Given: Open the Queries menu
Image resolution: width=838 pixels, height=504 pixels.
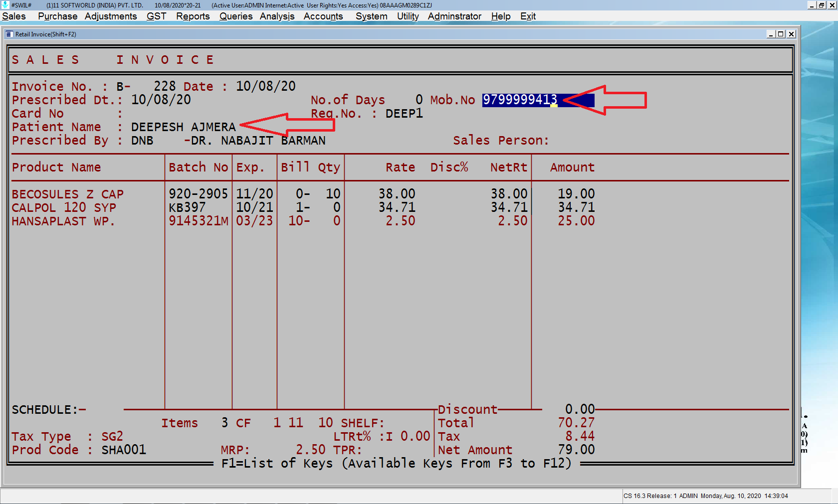Looking at the screenshot, I should pyautogui.click(x=236, y=16).
